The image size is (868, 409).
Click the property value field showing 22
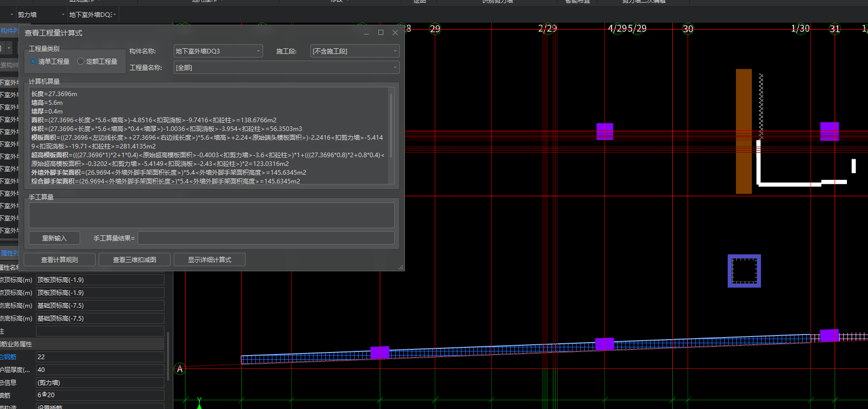tap(100, 357)
